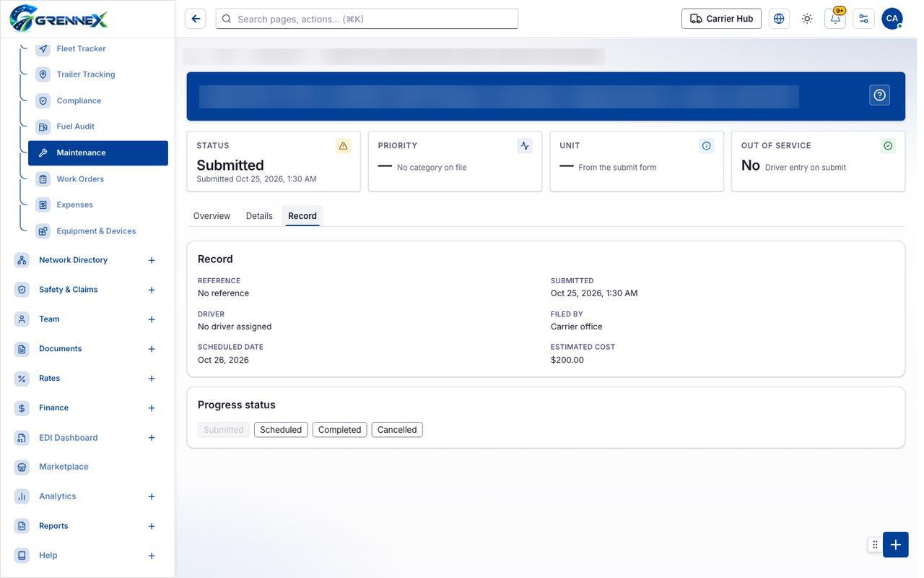
Task: Open the Carrier Hub switcher
Action: [721, 19]
